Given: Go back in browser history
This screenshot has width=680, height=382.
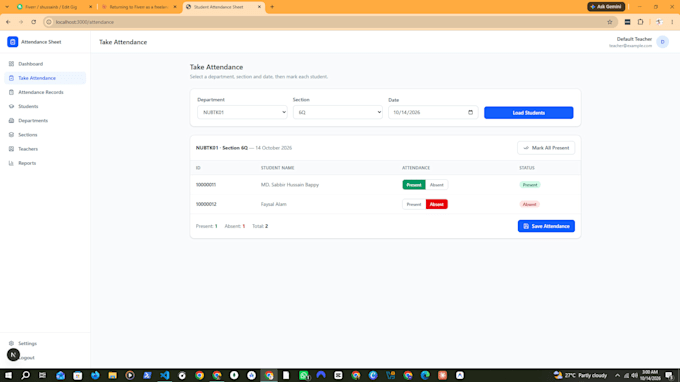Looking at the screenshot, I should 8,22.
